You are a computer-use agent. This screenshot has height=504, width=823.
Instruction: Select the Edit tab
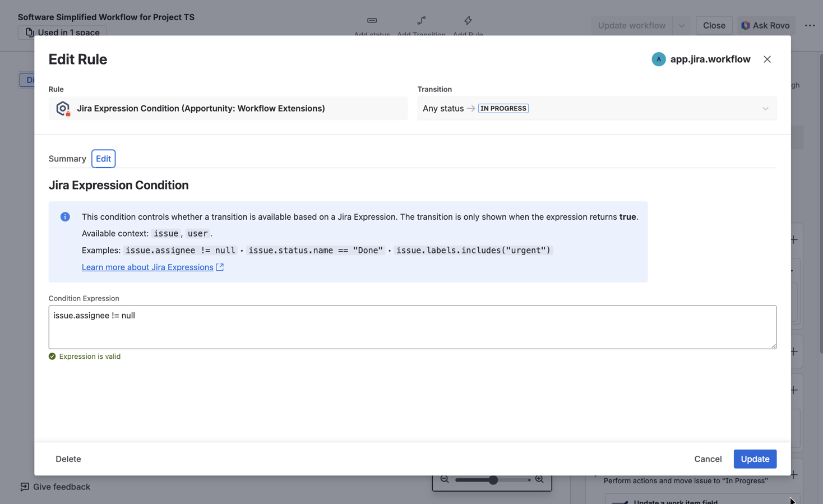point(103,159)
